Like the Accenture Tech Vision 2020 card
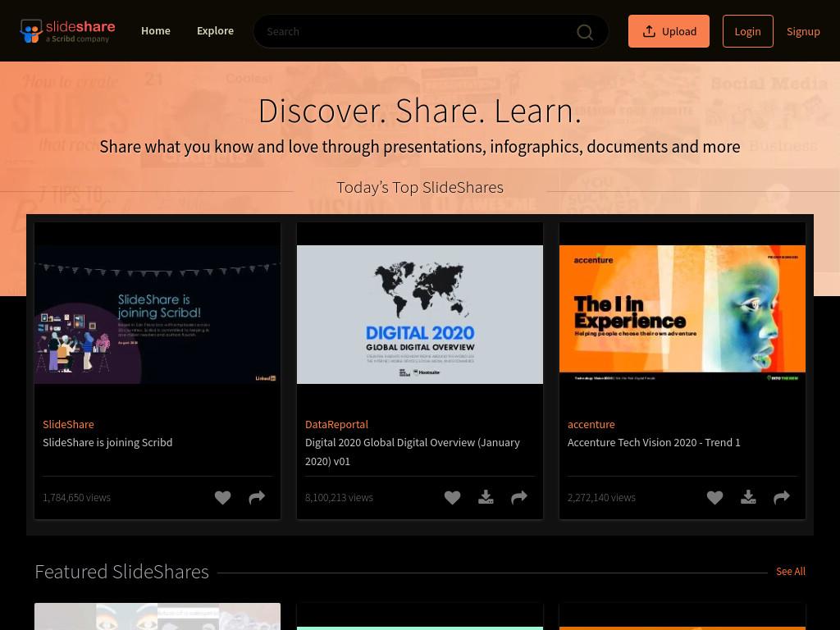840x630 pixels. coord(715,498)
